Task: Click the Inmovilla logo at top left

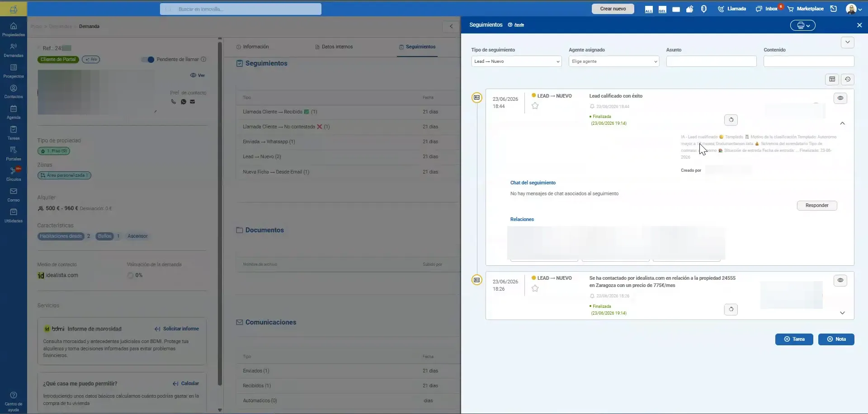Action: coord(14,9)
